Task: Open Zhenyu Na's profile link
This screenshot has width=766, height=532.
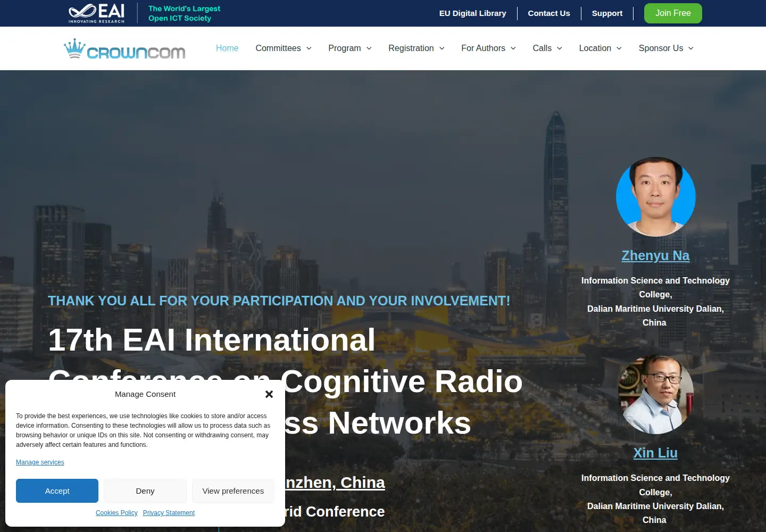Action: (x=655, y=256)
